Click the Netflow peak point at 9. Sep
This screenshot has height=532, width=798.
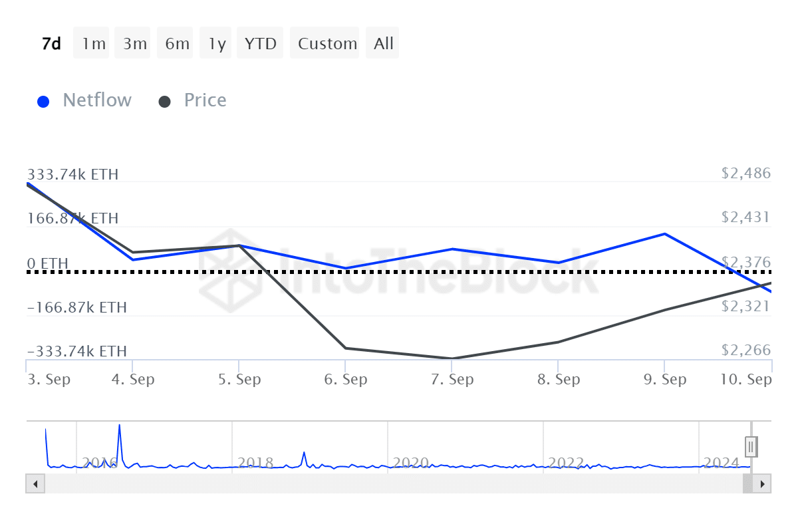pos(664,234)
